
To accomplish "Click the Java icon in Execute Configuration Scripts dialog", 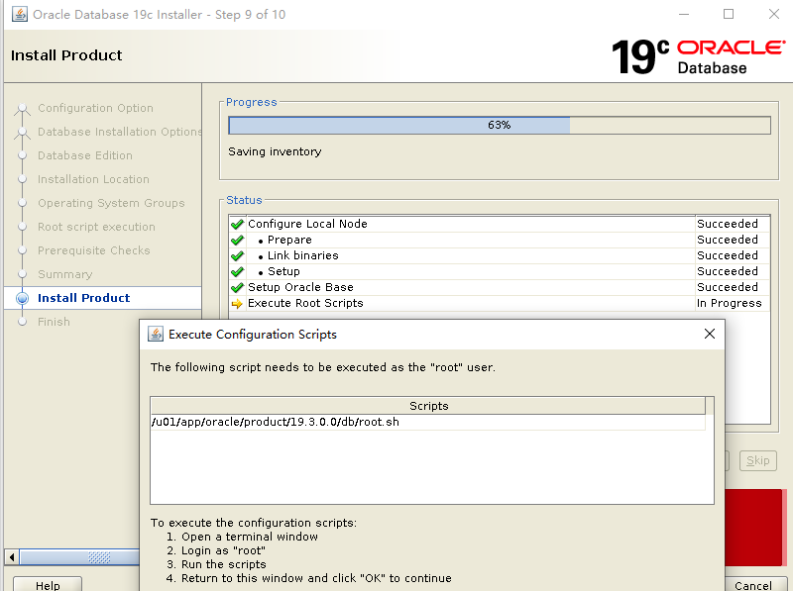I will click(155, 334).
